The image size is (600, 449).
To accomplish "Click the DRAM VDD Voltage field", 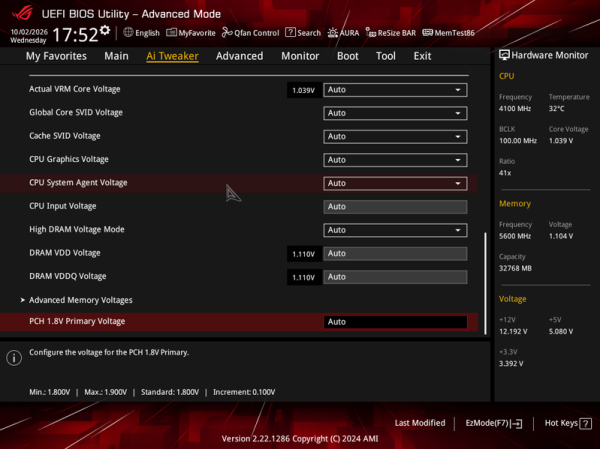I will coord(395,253).
